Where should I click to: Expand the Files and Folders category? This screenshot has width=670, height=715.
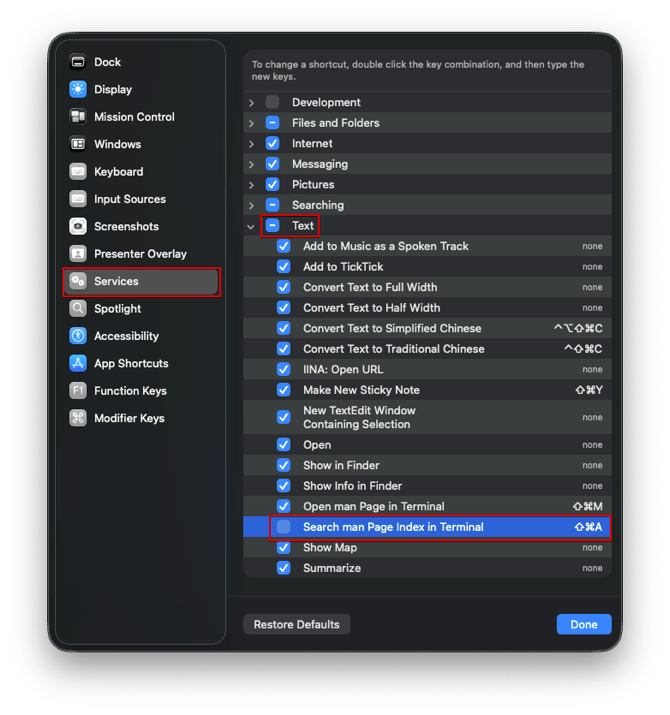click(251, 123)
